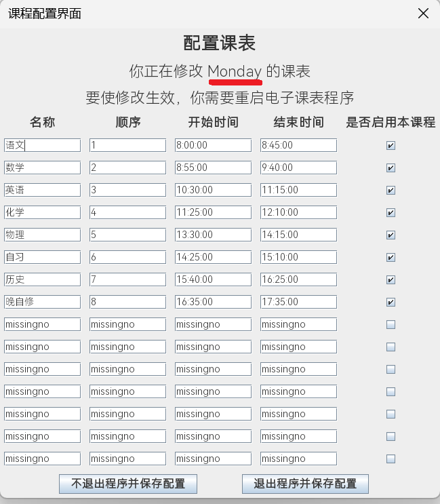Uncheck the 晚自修 course checkbox

click(x=391, y=302)
